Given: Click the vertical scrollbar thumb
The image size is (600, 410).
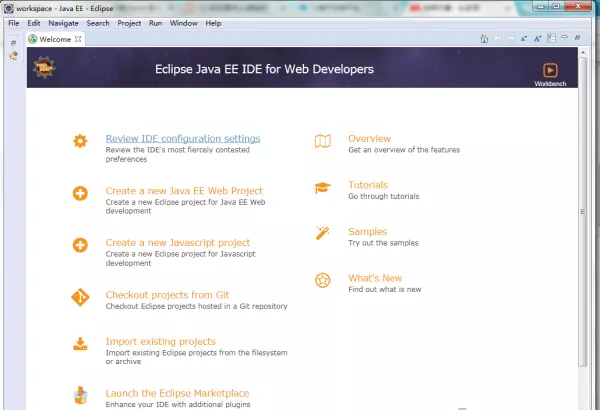Looking at the screenshot, I should coord(582,212).
